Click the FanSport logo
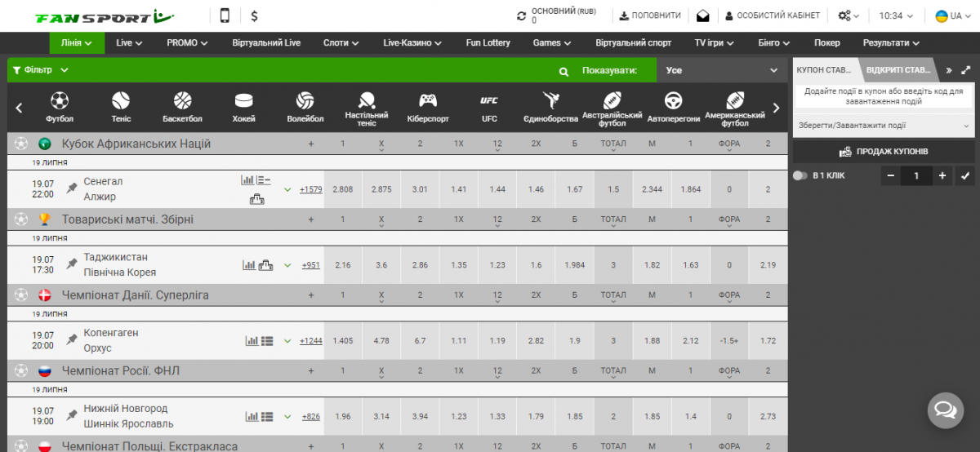Screen dimensions: 980x452 pyautogui.click(x=104, y=16)
